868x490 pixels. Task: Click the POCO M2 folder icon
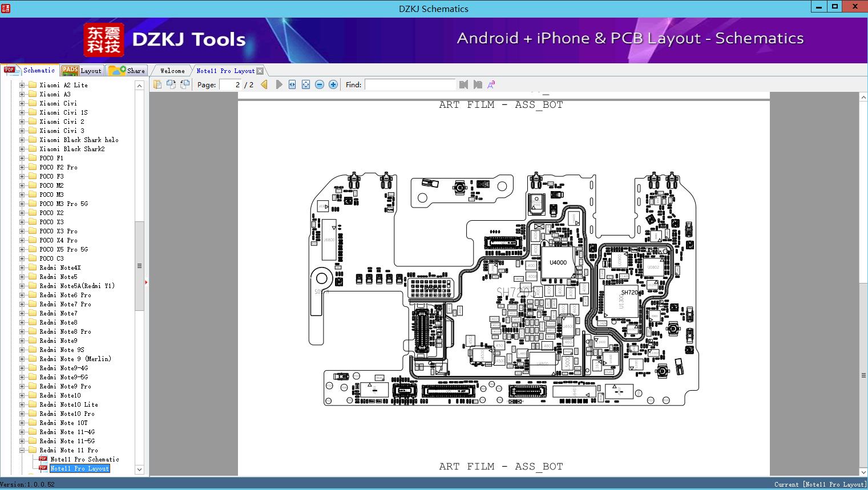pos(33,185)
